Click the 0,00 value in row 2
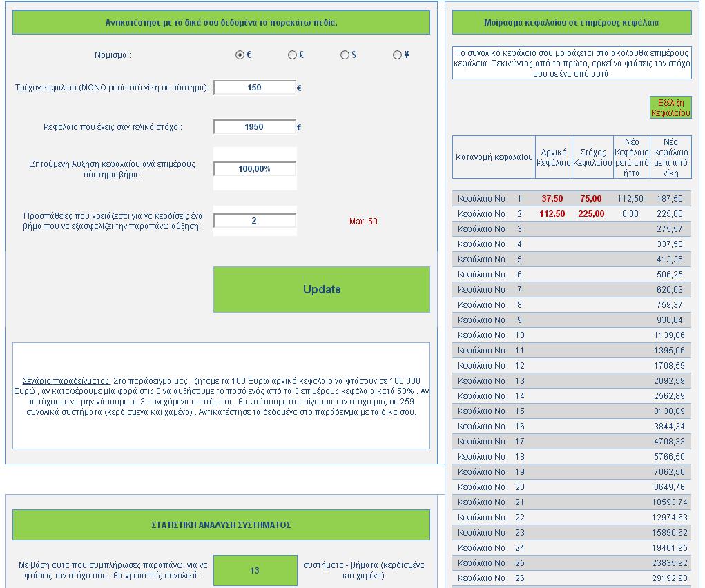Viewport: 705px width, 588px height. click(630, 214)
